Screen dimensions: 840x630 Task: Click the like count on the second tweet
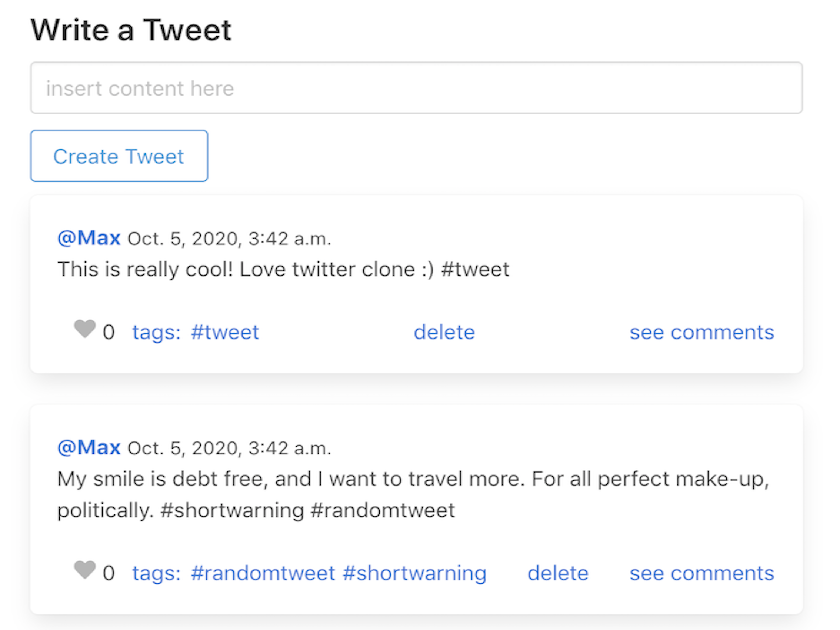coord(109,573)
